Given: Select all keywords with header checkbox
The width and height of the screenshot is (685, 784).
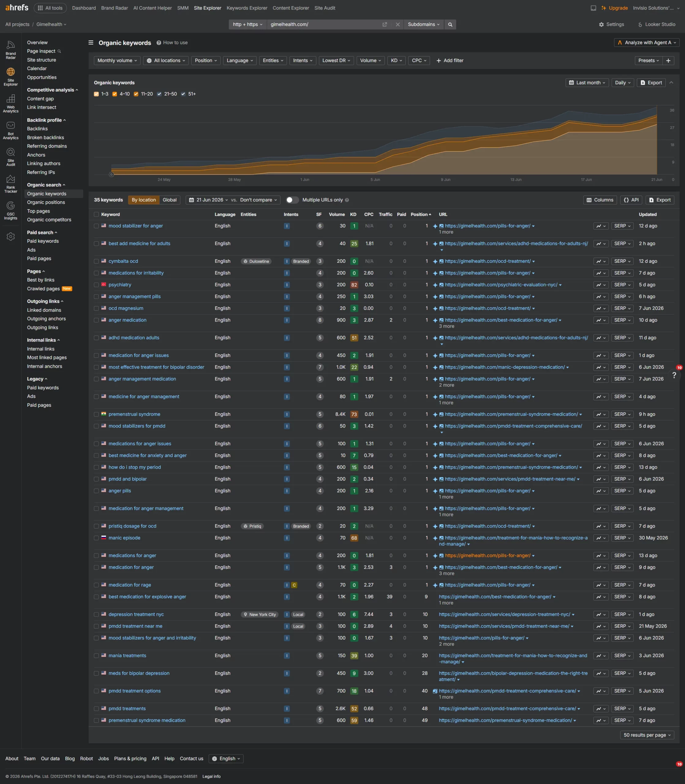Looking at the screenshot, I should click(x=96, y=214).
